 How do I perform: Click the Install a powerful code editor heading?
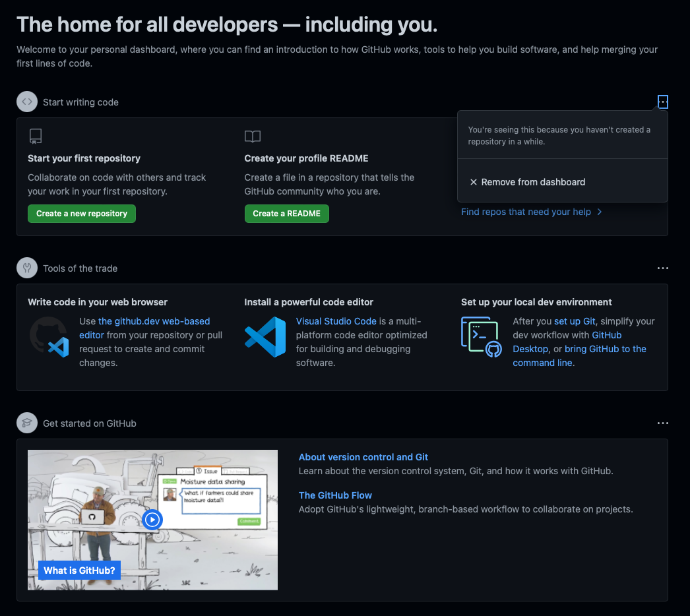click(309, 302)
